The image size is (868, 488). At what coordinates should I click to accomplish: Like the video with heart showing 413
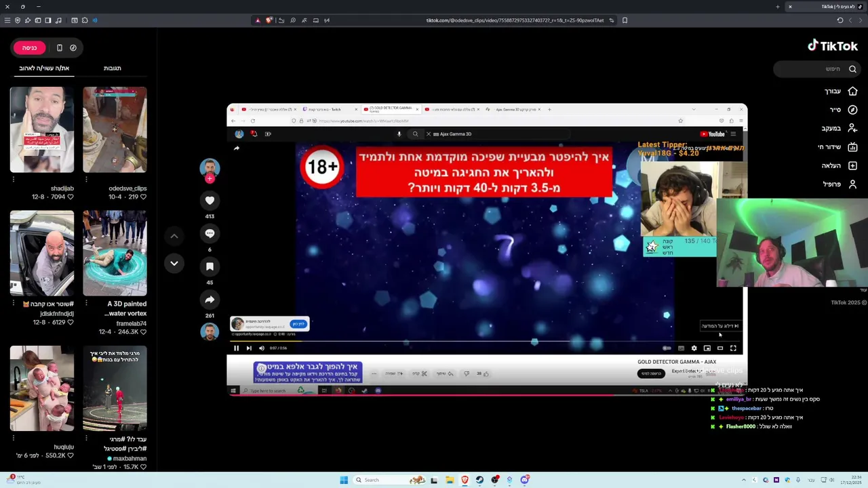pos(210,200)
